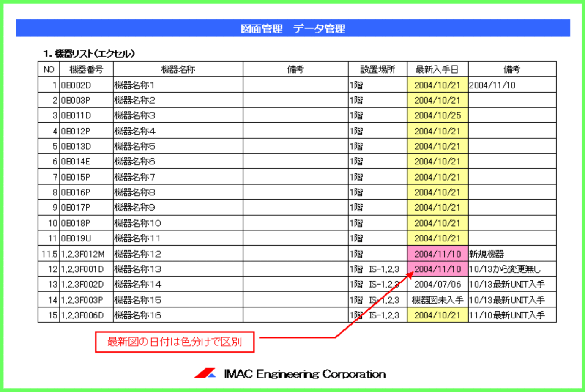The width and height of the screenshot is (585, 392).
Task: Click the 機器名称7 name cell
Action: 178,177
